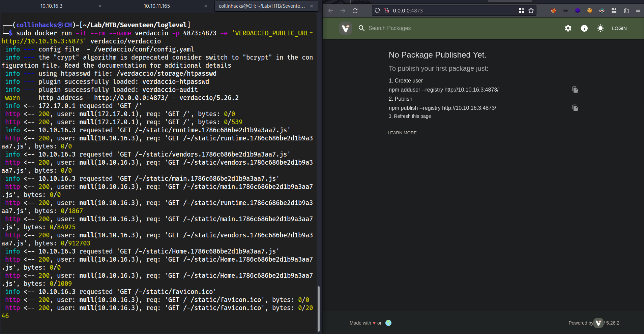Copy the npm adduser command
Screen dimensions: 644x334
(x=575, y=90)
